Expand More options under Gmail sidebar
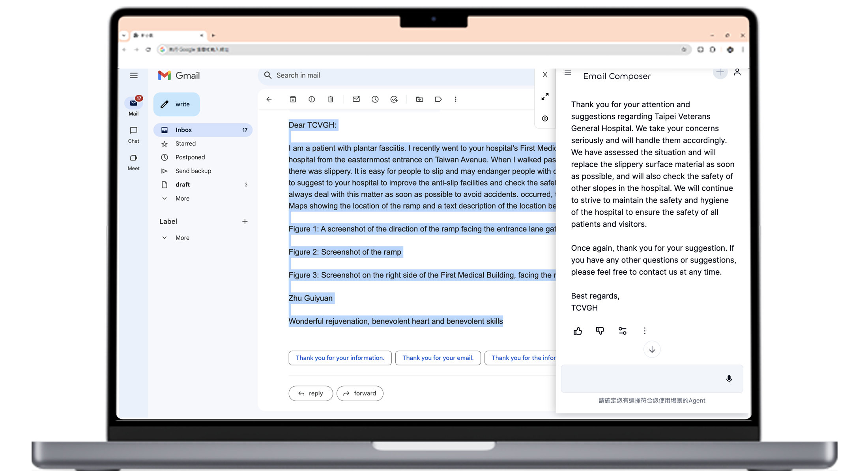 (183, 198)
